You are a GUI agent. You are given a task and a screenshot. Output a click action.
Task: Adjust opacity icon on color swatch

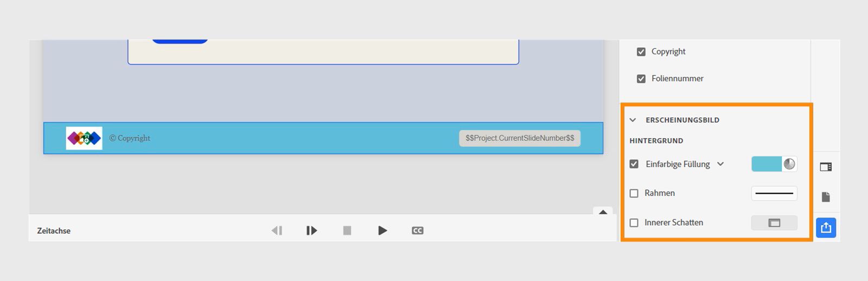pos(789,164)
